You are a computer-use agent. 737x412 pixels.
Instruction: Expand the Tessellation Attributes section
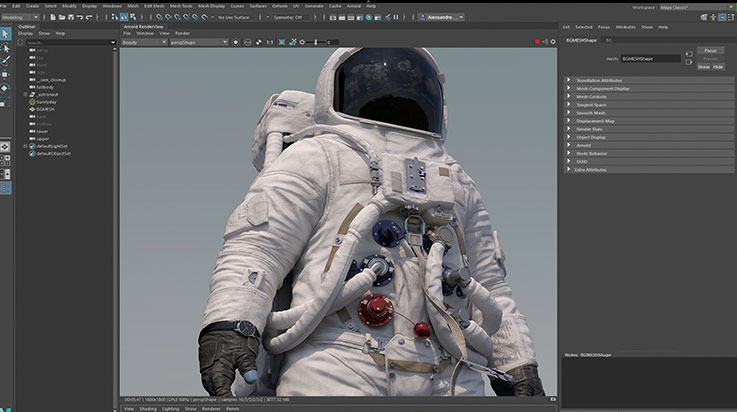tap(598, 80)
